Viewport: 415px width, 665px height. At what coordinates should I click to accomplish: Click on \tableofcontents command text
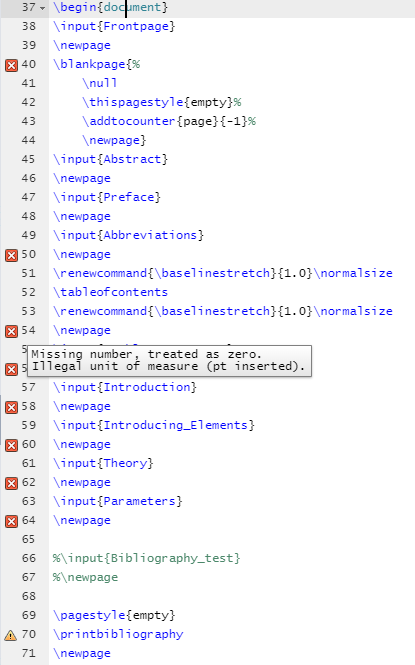click(x=110, y=292)
